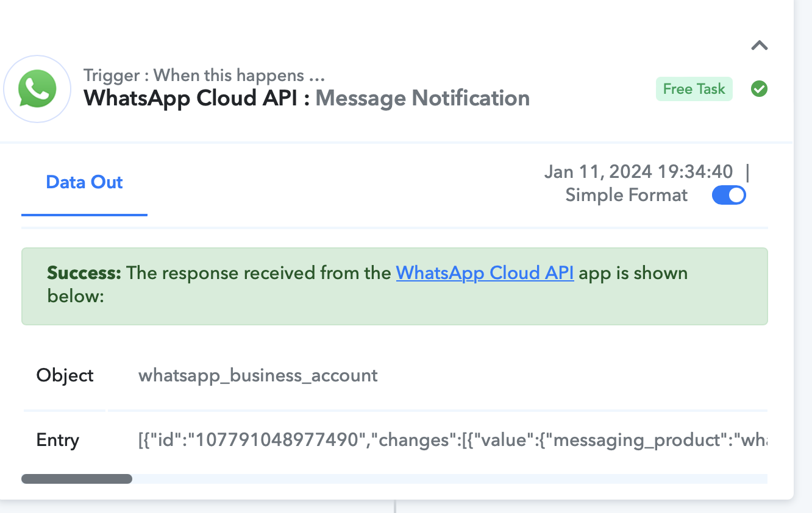The image size is (812, 513).
Task: Click the 'Trigger : When this happens' text
Action: [x=204, y=76]
